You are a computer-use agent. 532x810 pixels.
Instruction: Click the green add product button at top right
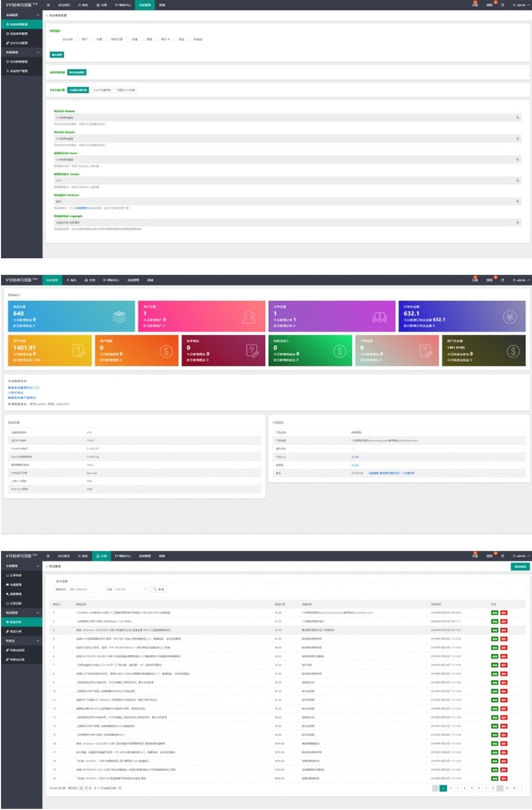[520, 567]
